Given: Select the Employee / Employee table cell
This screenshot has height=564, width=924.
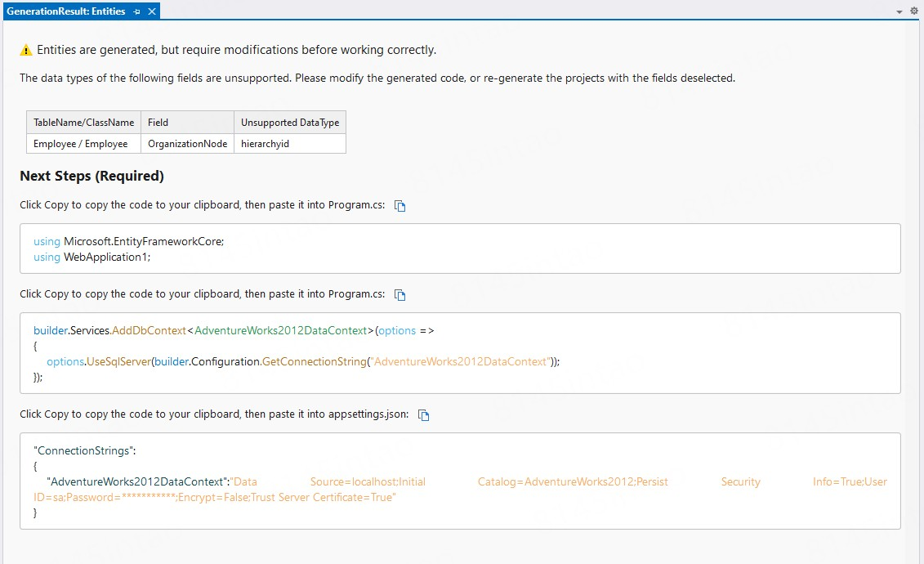Looking at the screenshot, I should pyautogui.click(x=80, y=144).
